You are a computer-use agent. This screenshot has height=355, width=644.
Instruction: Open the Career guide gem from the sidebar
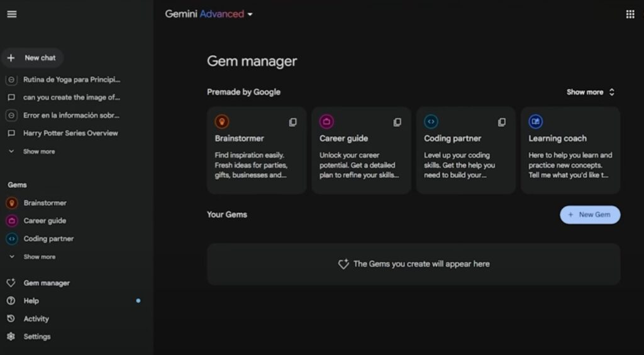[x=45, y=221]
